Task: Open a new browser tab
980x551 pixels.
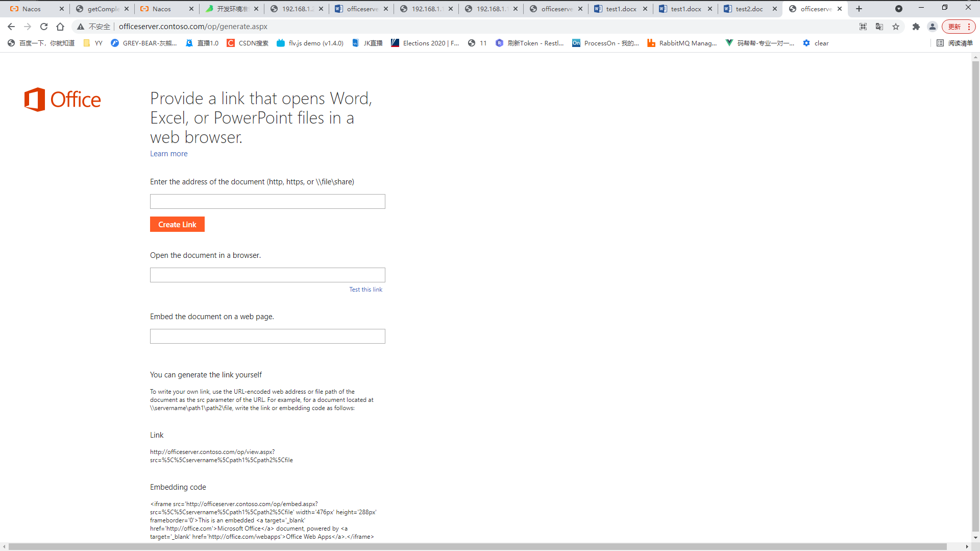Action: point(859,9)
